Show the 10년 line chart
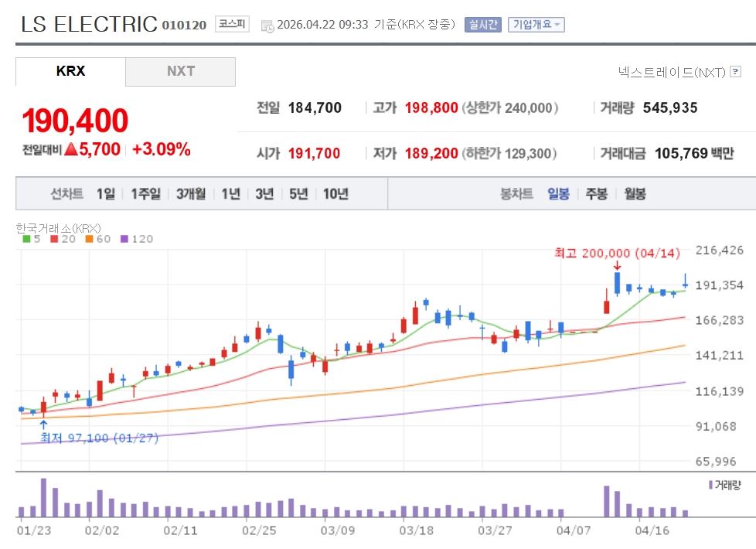The height and width of the screenshot is (549, 756). tap(335, 194)
